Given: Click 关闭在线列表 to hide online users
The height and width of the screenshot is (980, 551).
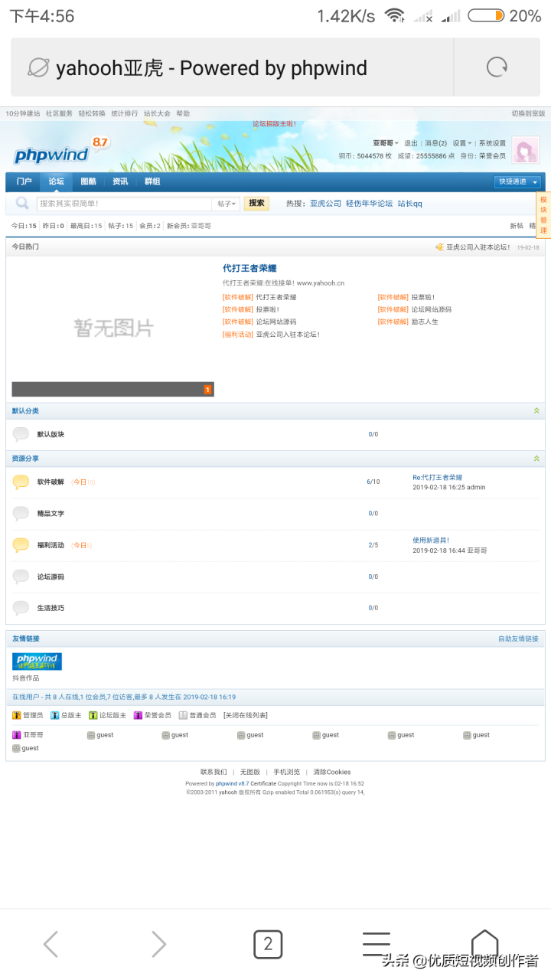Looking at the screenshot, I should point(245,715).
